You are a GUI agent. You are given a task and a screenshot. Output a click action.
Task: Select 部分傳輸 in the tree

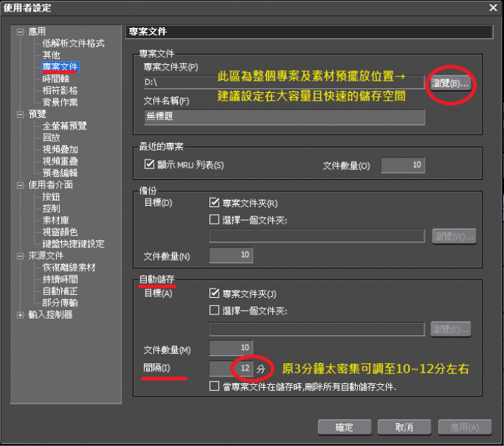[60, 303]
